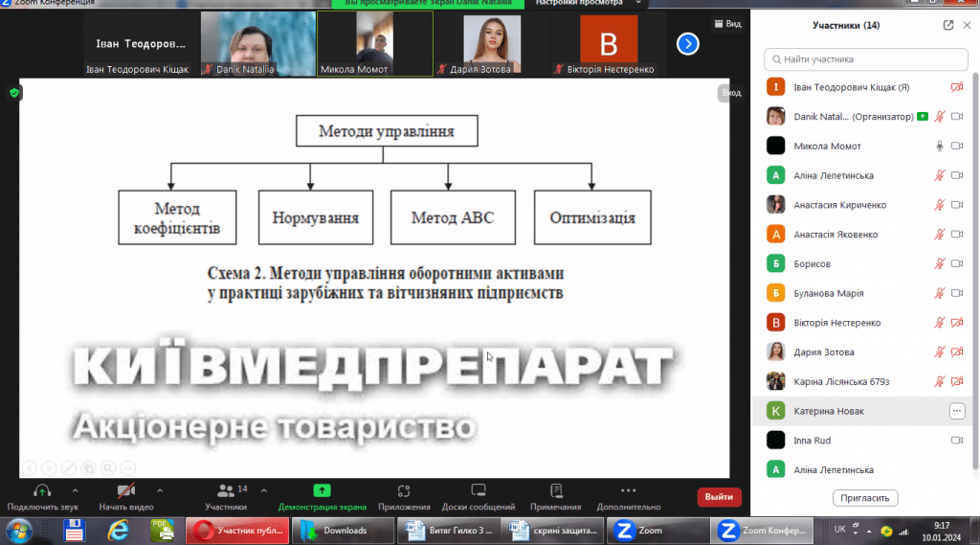Click the Пригласить invite button
The height and width of the screenshot is (545, 980).
pos(865,498)
